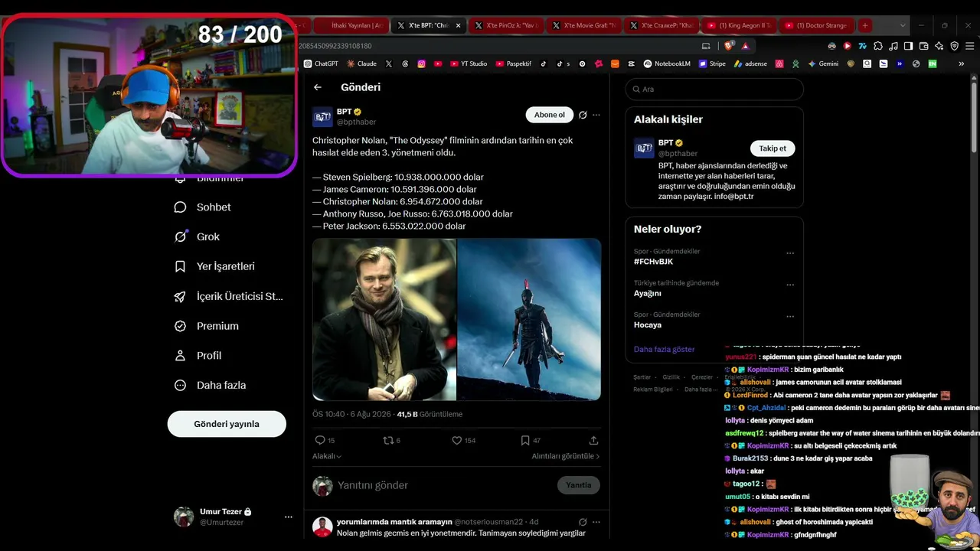Click the Abone ol subscribe button
The height and width of the screenshot is (551, 980).
[550, 115]
